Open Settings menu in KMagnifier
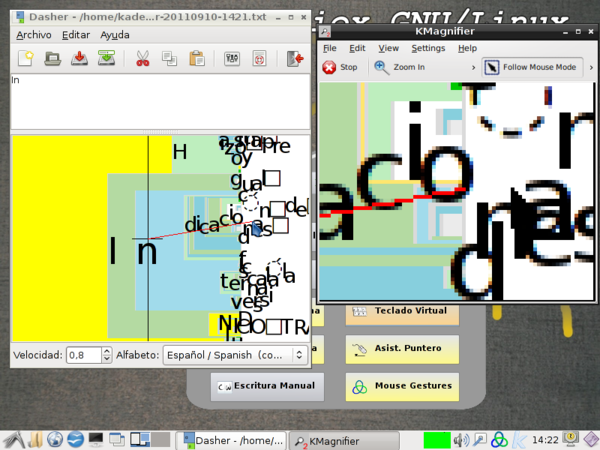The height and width of the screenshot is (450, 600). click(428, 48)
